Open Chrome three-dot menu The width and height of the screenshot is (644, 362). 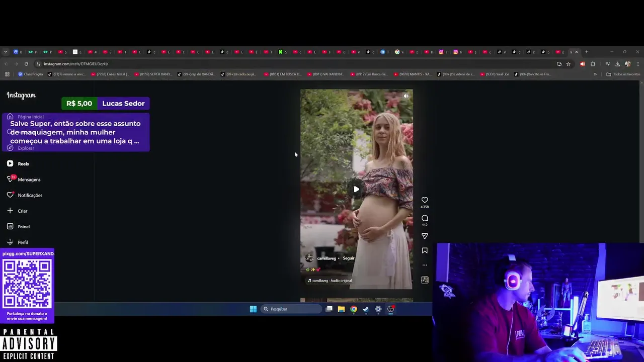638,64
